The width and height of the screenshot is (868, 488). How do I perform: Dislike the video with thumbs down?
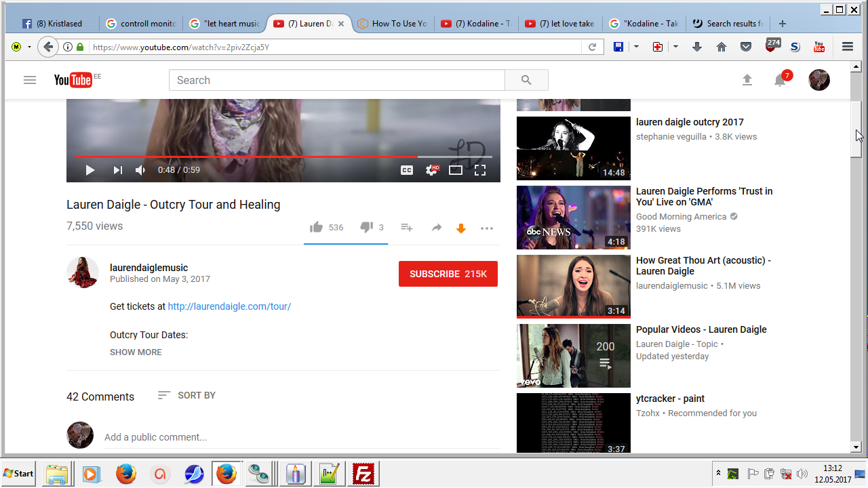[366, 228]
